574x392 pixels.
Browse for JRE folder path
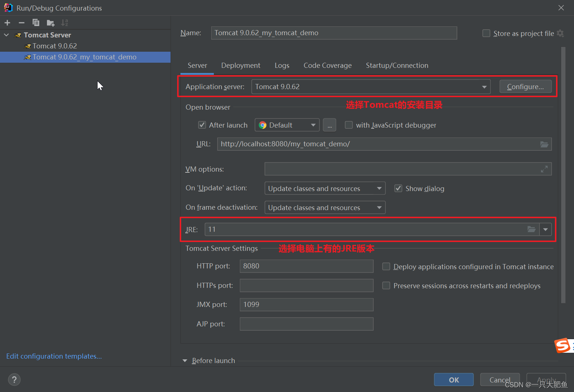tap(531, 229)
